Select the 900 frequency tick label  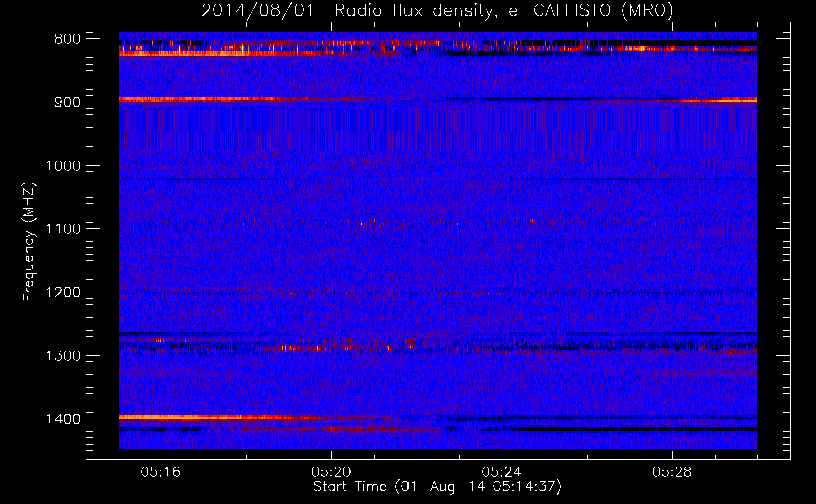pyautogui.click(x=67, y=102)
